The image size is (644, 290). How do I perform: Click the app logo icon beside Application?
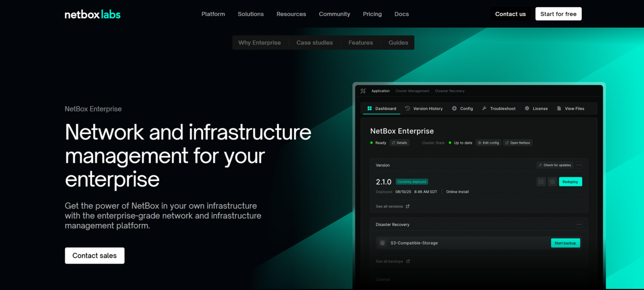363,91
